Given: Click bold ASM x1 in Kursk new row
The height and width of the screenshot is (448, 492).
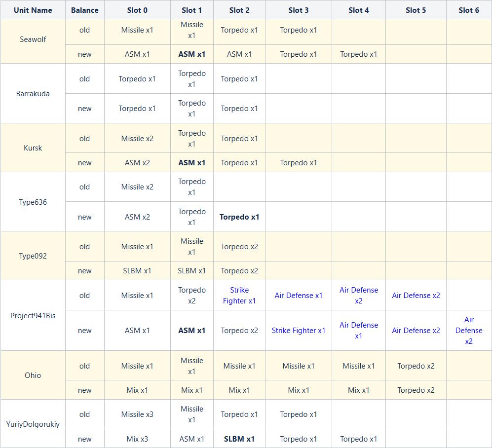Looking at the screenshot, I should (x=191, y=163).
